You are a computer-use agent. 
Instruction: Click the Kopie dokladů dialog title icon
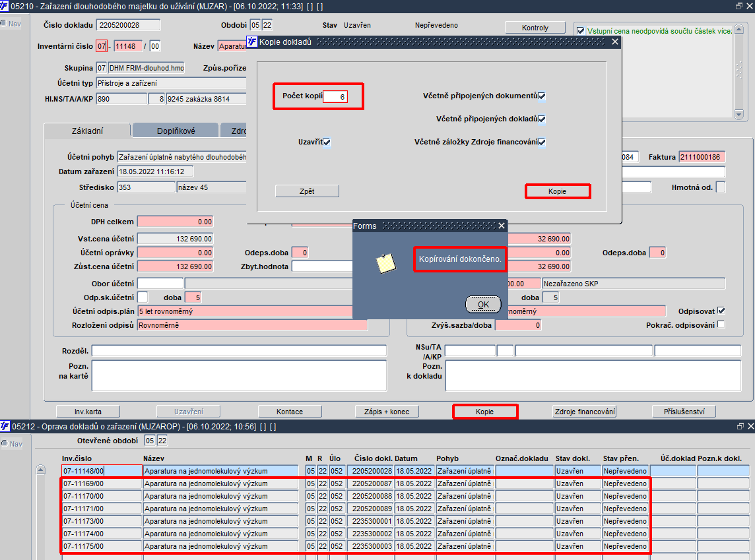252,42
